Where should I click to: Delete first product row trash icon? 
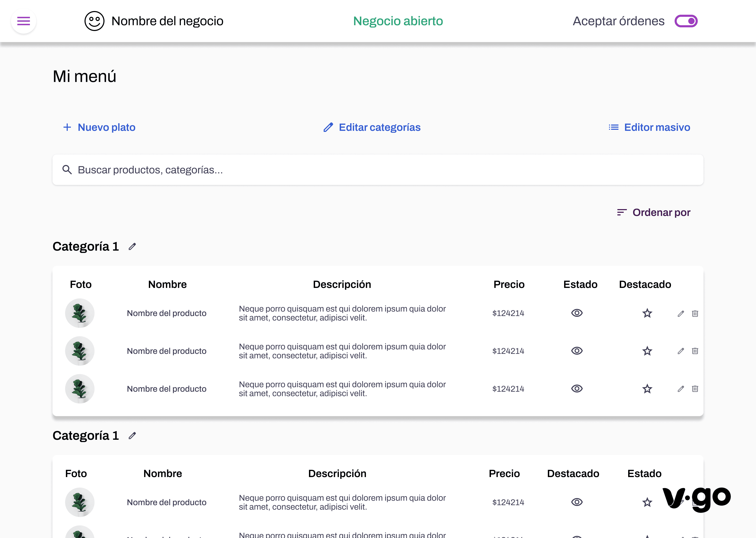(x=695, y=313)
